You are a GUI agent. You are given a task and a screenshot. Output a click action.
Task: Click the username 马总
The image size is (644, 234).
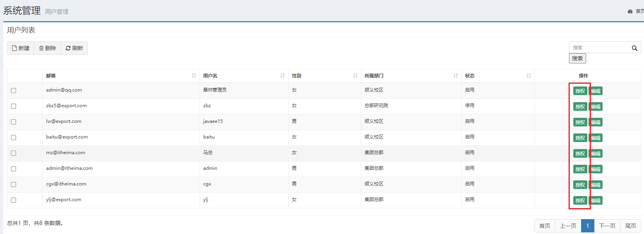point(208,153)
